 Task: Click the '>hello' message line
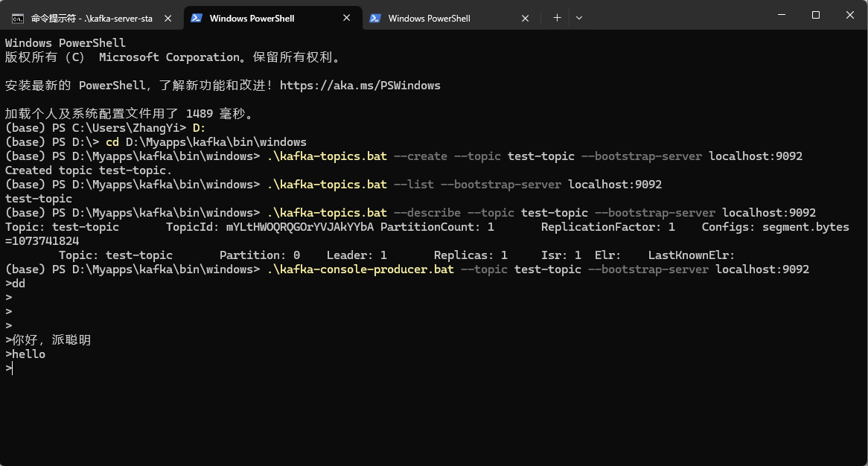point(25,354)
